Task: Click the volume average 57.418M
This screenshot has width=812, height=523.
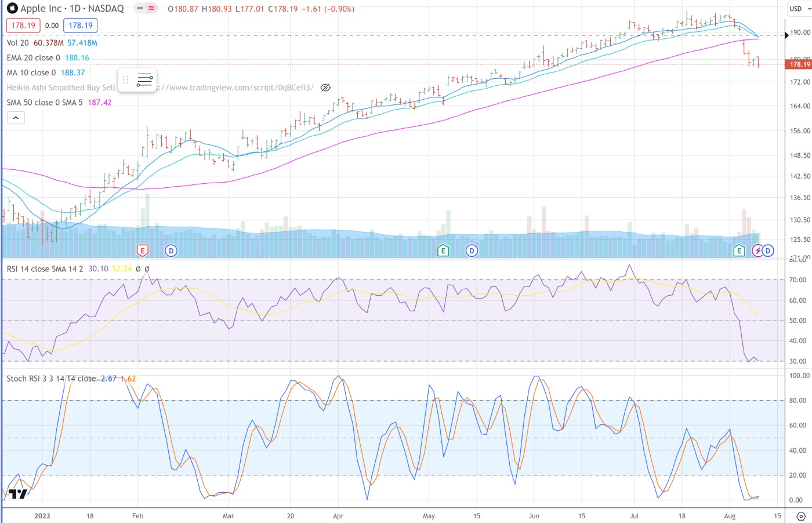Action: click(82, 43)
